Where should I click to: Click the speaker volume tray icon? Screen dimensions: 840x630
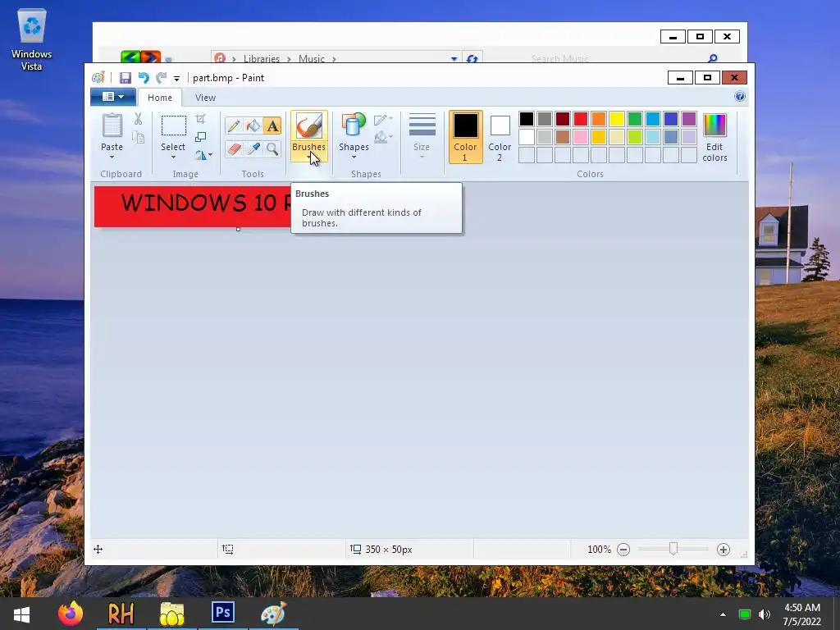click(765, 614)
